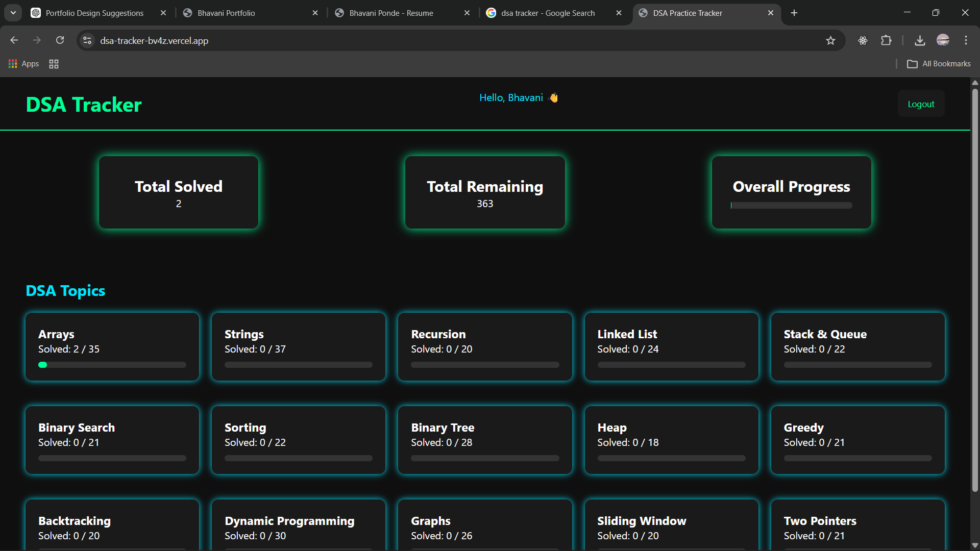Reload the DSA tracker page
This screenshot has width=980, height=551.
click(x=60, y=40)
